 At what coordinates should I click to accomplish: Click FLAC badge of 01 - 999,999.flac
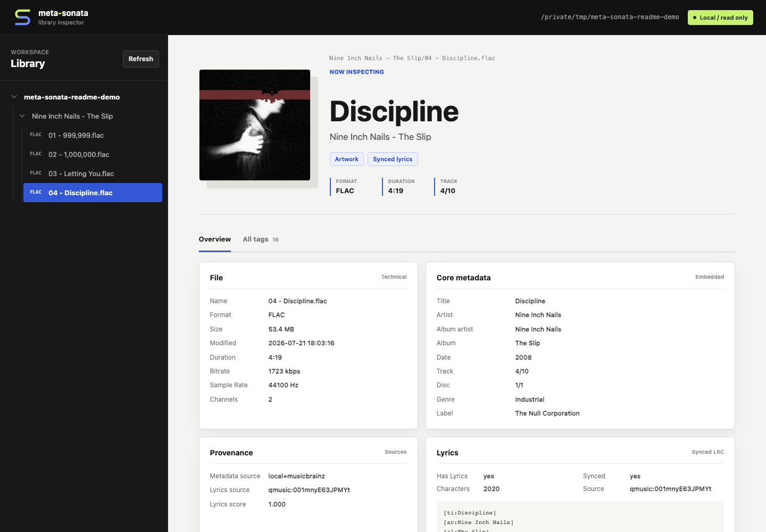click(36, 135)
